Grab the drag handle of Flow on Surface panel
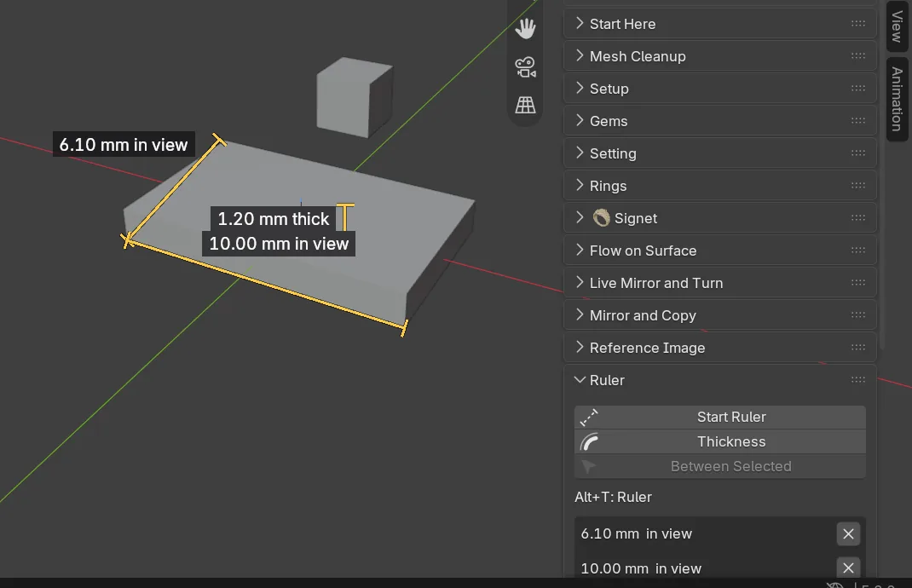The height and width of the screenshot is (588, 912). tap(858, 251)
